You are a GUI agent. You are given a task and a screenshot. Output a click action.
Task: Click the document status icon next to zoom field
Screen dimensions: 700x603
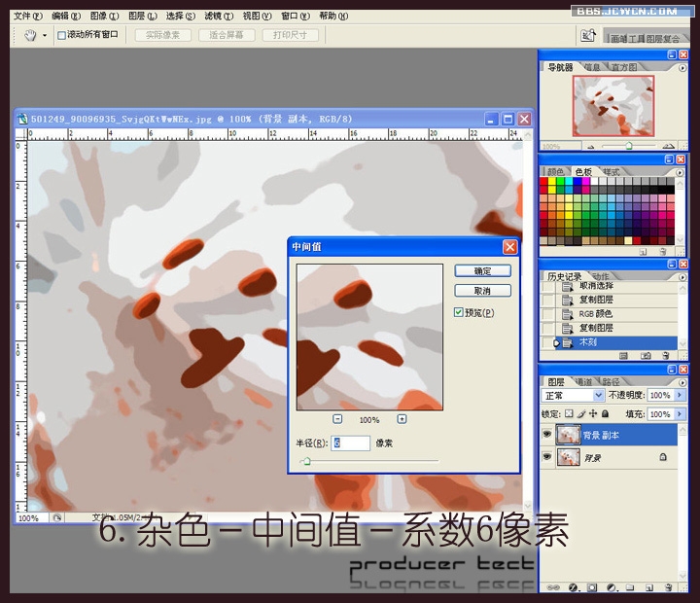point(56,517)
